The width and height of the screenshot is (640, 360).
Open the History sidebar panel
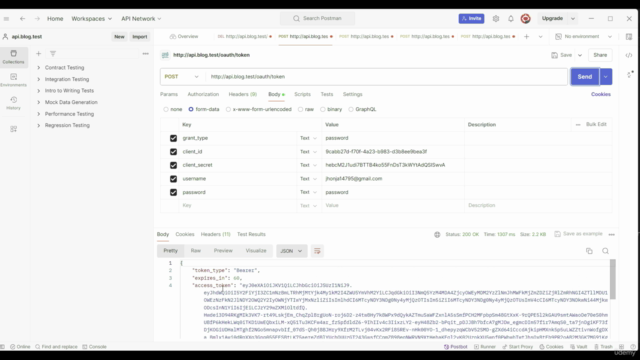(13, 103)
